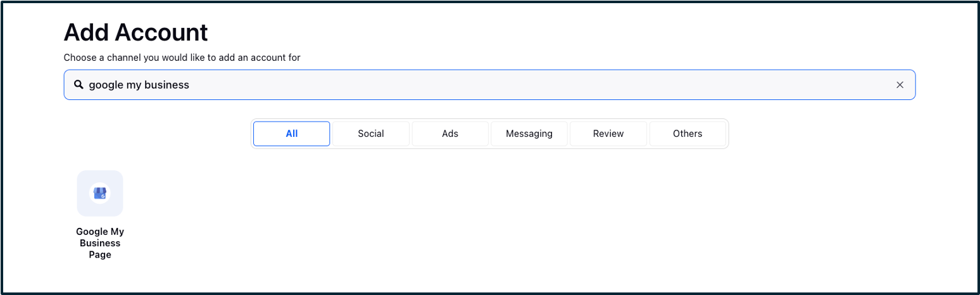Screen dimensions: 980x295
Task: Click the Add Account heading
Action: pos(136,32)
